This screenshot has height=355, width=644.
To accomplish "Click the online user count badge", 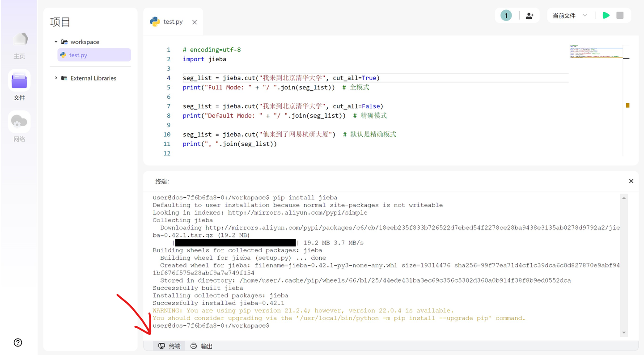I will point(506,16).
